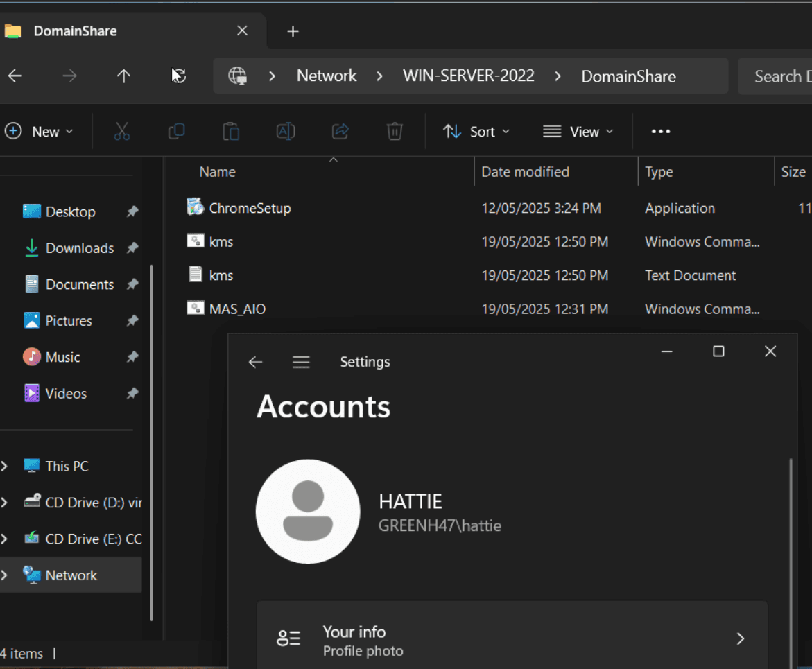Click the pin icon beside Pictures
The width and height of the screenshot is (812, 669).
click(x=132, y=320)
